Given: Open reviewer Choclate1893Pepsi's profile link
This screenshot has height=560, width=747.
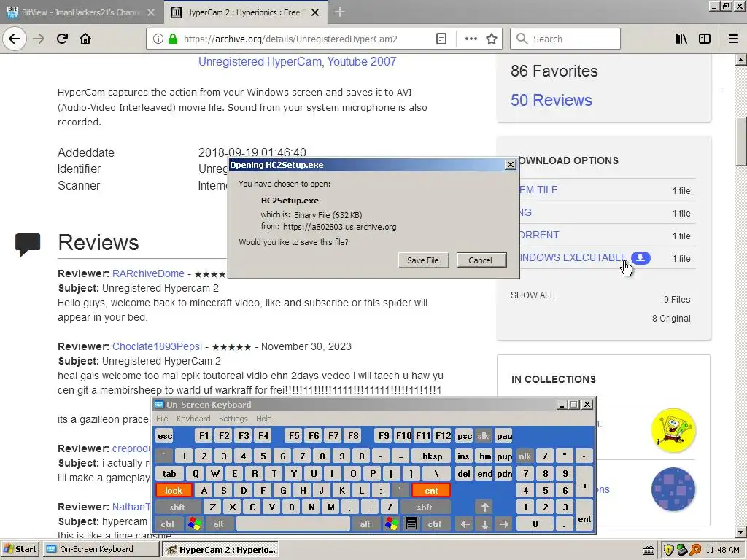Looking at the screenshot, I should (158, 346).
